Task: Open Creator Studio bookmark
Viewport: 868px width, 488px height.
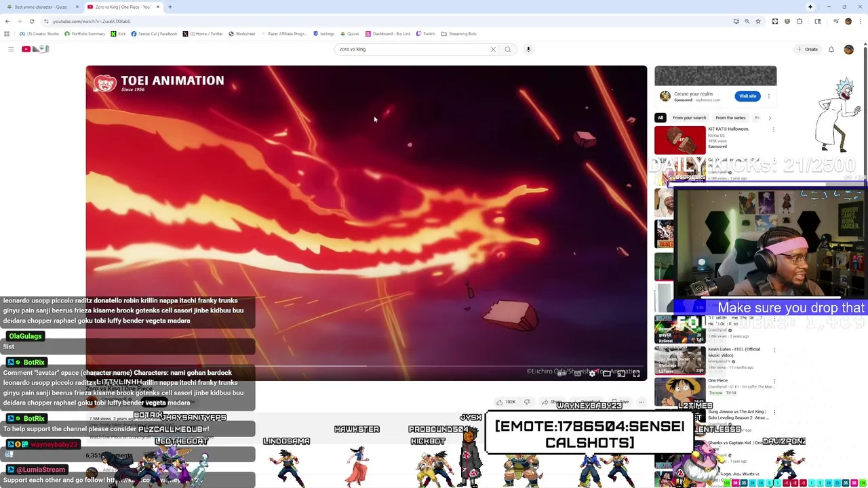Action: point(39,34)
